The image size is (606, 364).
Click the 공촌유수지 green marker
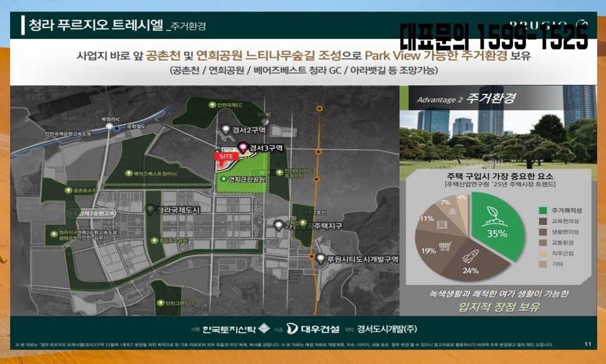pos(68,190)
